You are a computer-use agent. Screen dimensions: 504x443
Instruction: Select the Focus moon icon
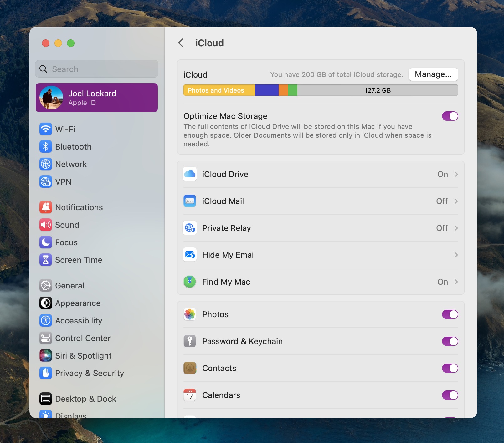point(46,242)
